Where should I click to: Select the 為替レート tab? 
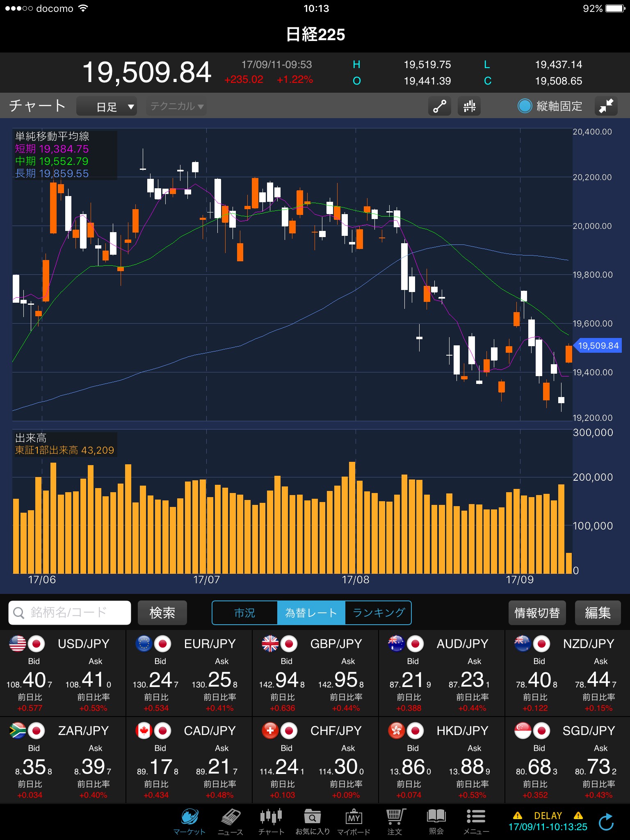pyautogui.click(x=311, y=613)
